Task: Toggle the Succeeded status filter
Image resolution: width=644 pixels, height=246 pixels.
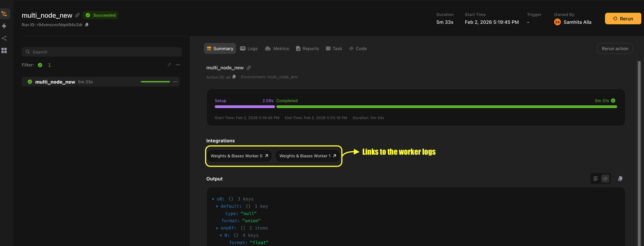Action: coord(40,65)
